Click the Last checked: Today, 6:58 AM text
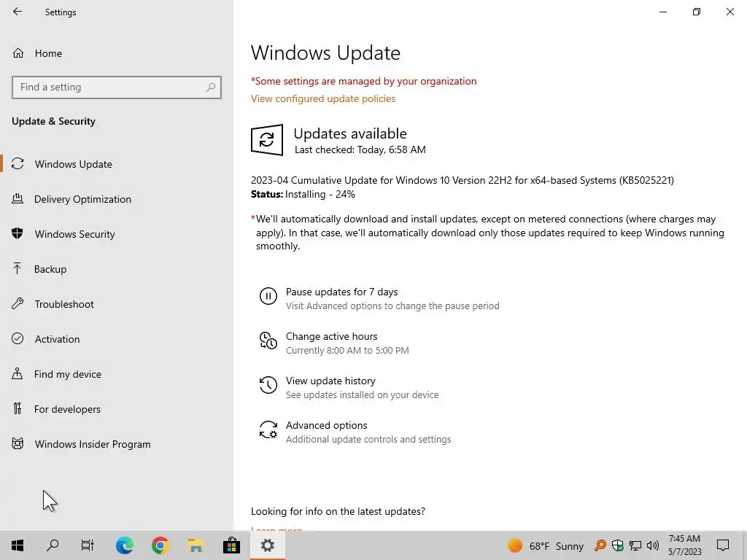The height and width of the screenshot is (560, 747). click(x=360, y=149)
